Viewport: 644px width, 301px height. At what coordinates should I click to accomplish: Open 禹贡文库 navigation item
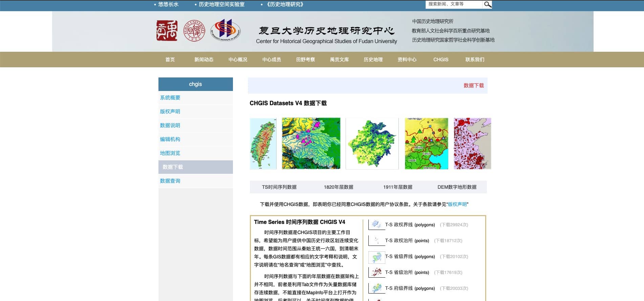339,60
